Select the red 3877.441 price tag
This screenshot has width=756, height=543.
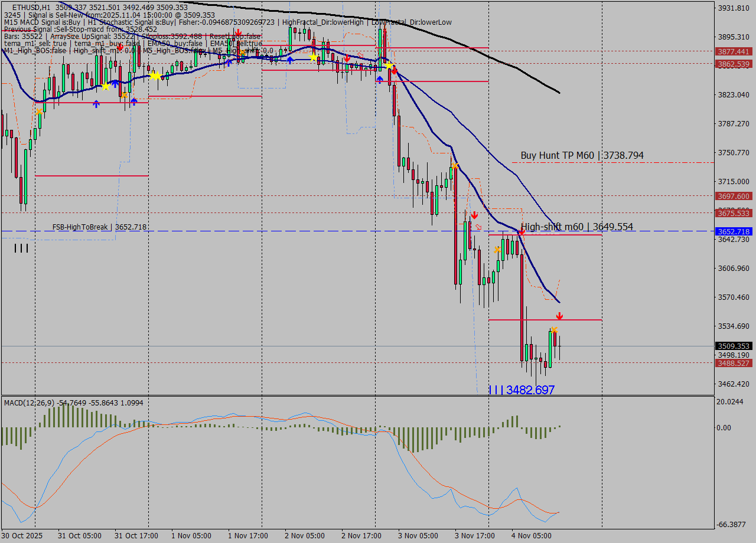[x=733, y=52]
